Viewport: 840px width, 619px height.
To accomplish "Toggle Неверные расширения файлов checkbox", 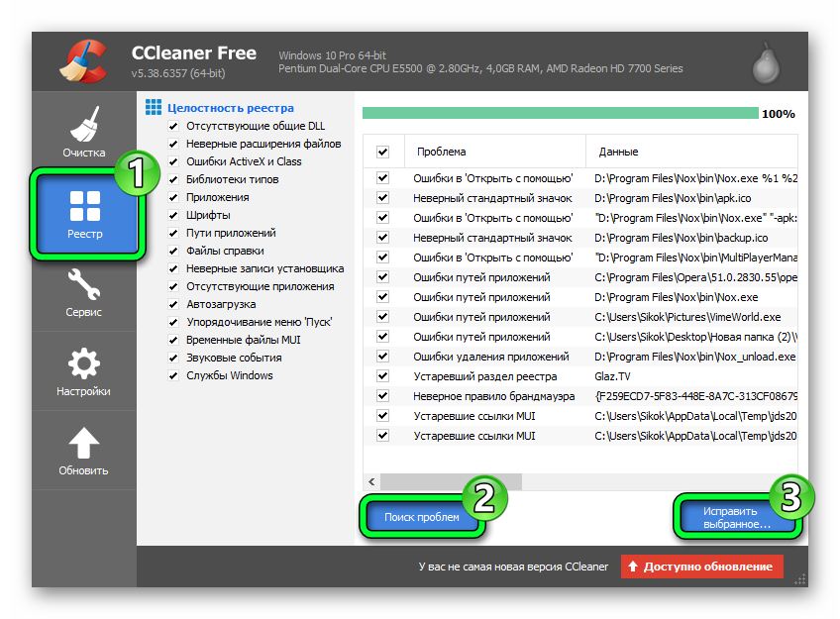I will pyautogui.click(x=173, y=144).
